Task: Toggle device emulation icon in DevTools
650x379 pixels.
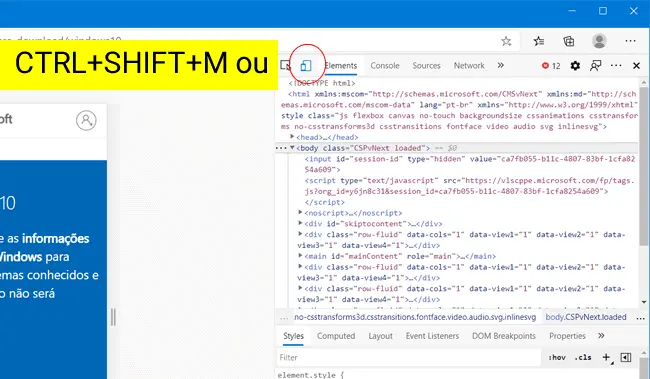Action: pos(306,66)
